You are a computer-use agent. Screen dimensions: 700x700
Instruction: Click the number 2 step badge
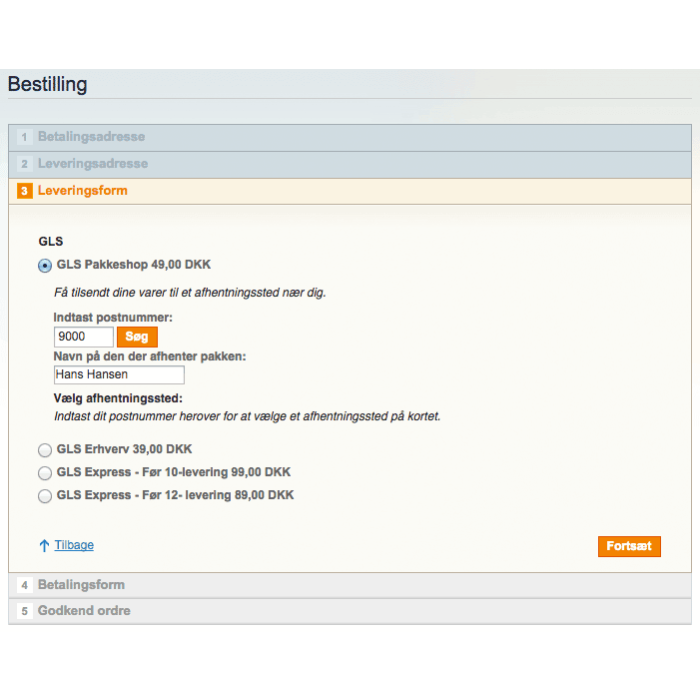(25, 164)
